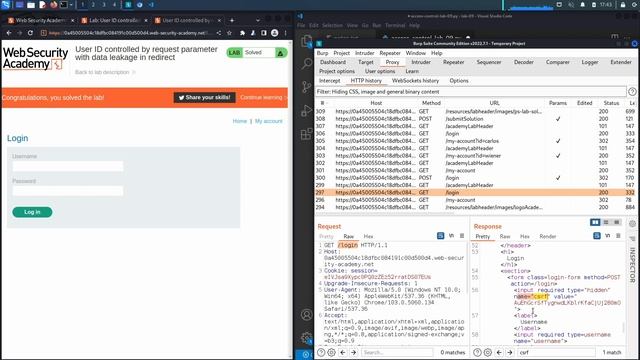Select top/bottom request/response layout
This screenshot has width=640, height=360.
pos(606,222)
